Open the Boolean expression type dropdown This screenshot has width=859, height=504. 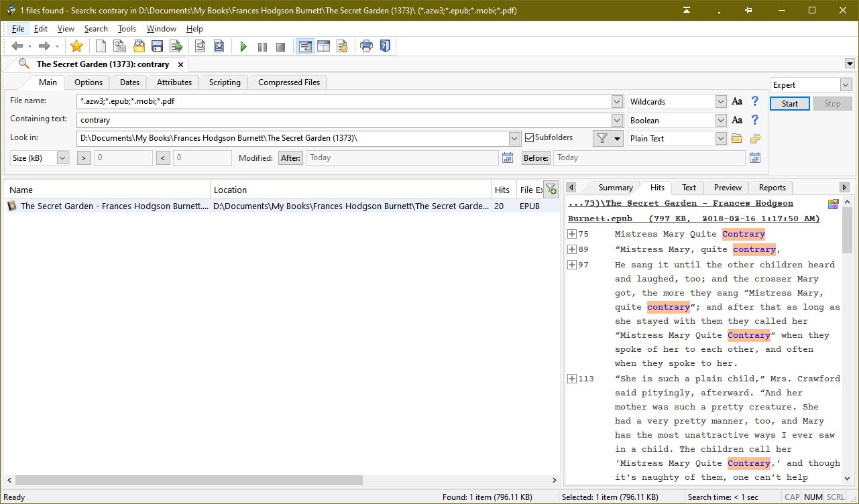[x=721, y=121]
